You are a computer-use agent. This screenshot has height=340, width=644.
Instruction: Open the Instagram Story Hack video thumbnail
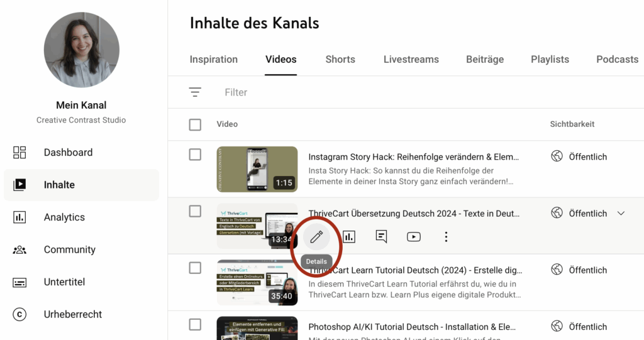[257, 169]
